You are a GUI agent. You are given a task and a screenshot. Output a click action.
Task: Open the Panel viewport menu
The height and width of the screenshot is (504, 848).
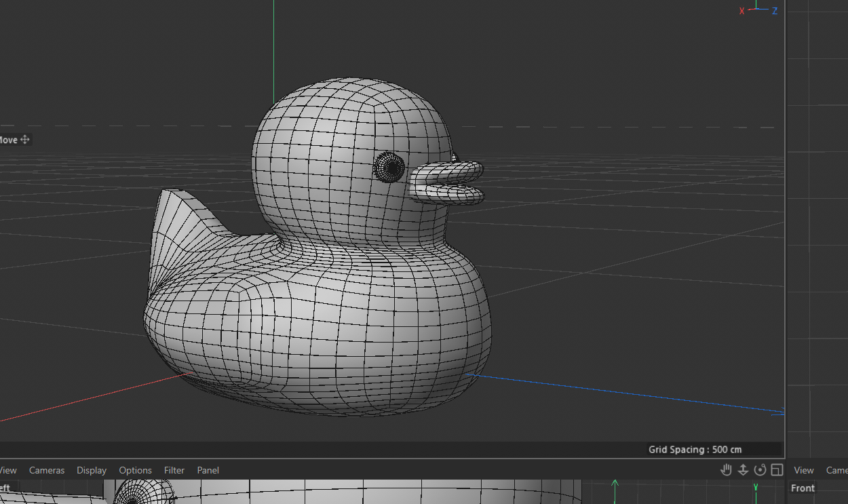[x=208, y=470]
